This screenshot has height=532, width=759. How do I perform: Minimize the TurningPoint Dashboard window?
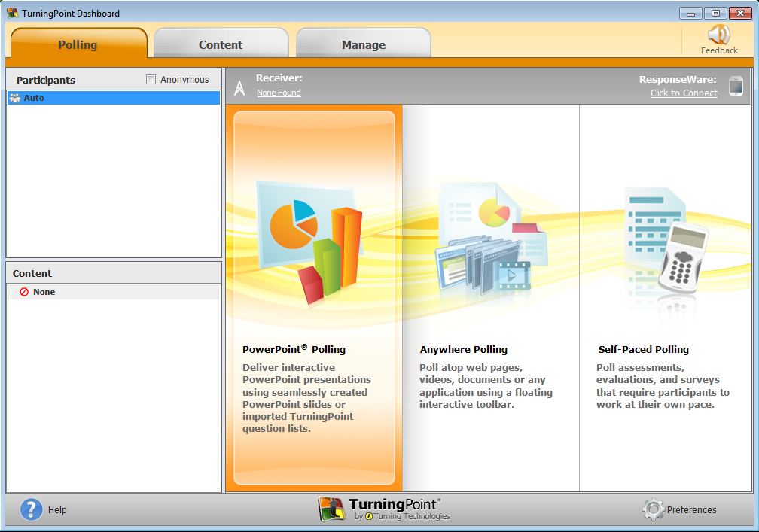coord(690,14)
